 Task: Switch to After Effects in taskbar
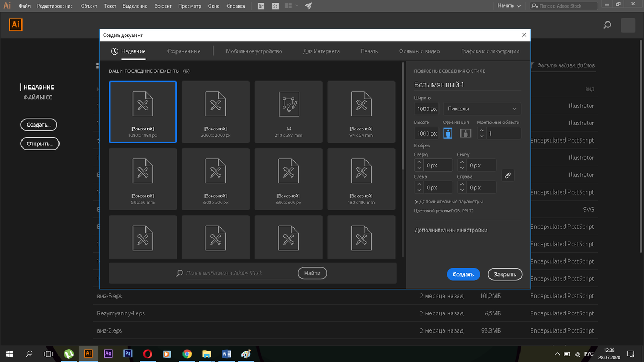108,354
